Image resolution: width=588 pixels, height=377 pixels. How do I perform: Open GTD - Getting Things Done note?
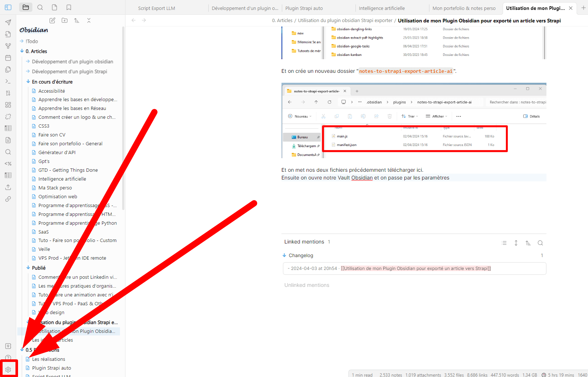tap(68, 170)
